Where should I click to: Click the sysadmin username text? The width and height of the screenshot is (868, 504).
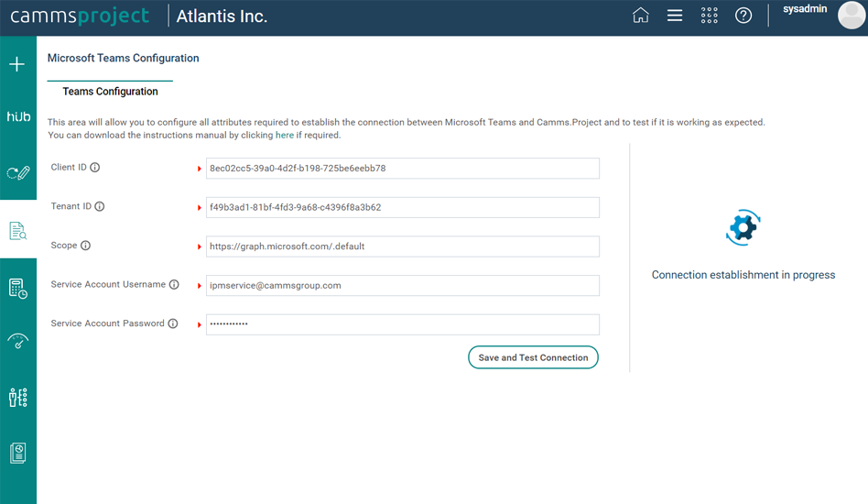(805, 9)
